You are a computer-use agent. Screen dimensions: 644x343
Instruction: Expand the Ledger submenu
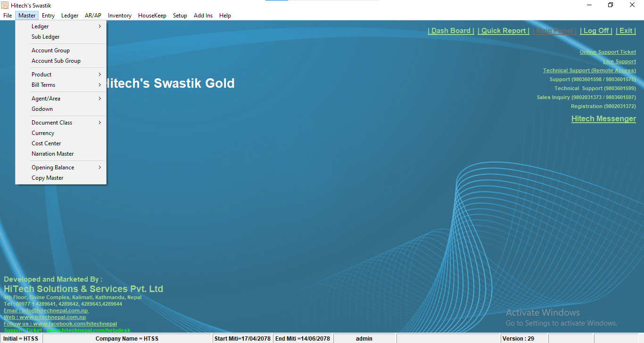(x=40, y=26)
